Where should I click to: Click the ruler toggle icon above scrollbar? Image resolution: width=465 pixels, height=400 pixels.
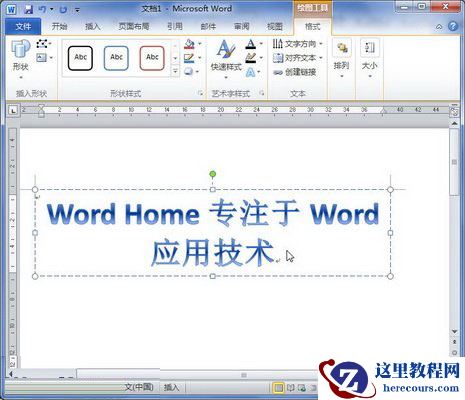(455, 111)
